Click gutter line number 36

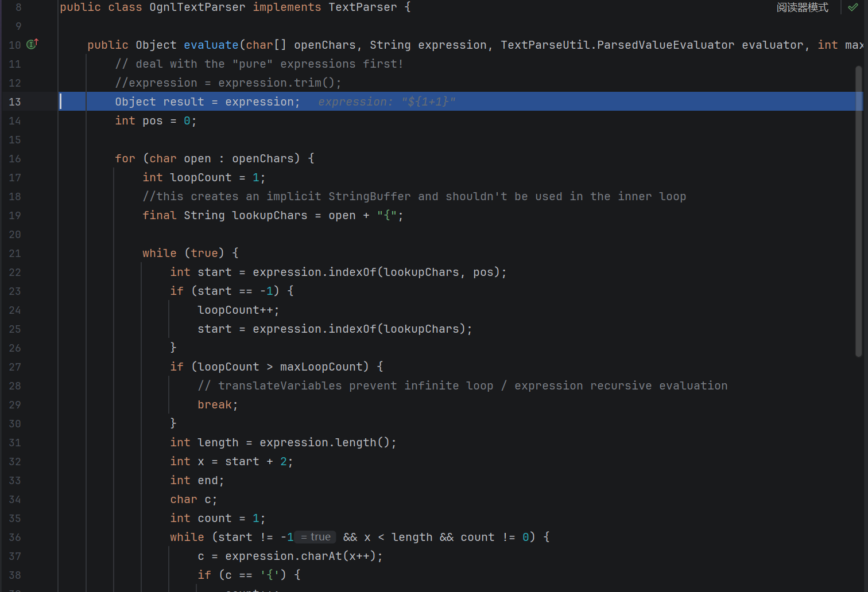[x=15, y=537]
